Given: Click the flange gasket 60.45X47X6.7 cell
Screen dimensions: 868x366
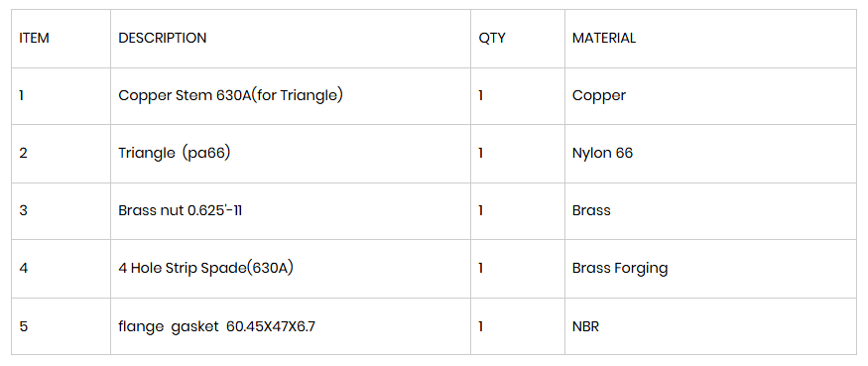Looking at the screenshot, I should 291,326.
